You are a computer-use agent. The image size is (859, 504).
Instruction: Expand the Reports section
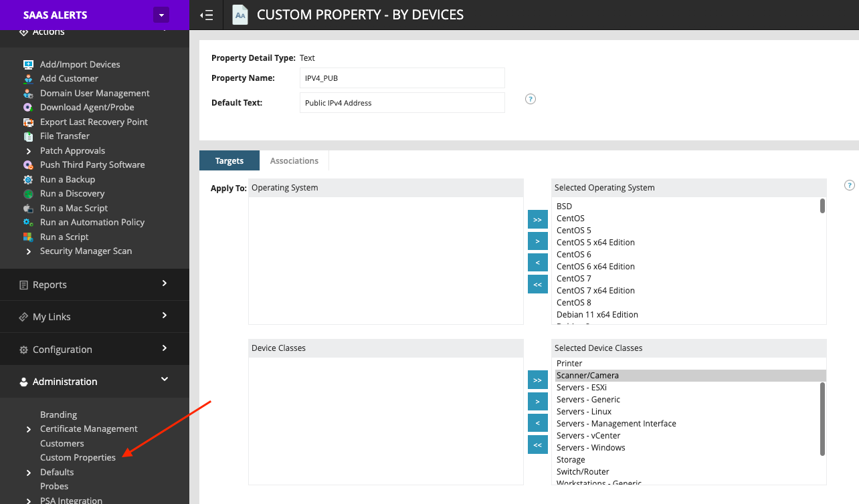point(164,284)
